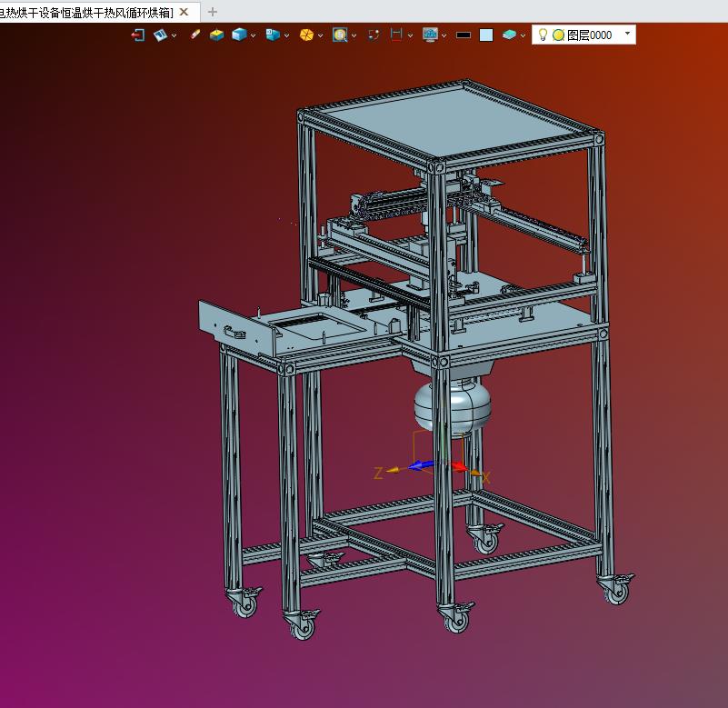Click the orange Z axis label

(x=378, y=474)
